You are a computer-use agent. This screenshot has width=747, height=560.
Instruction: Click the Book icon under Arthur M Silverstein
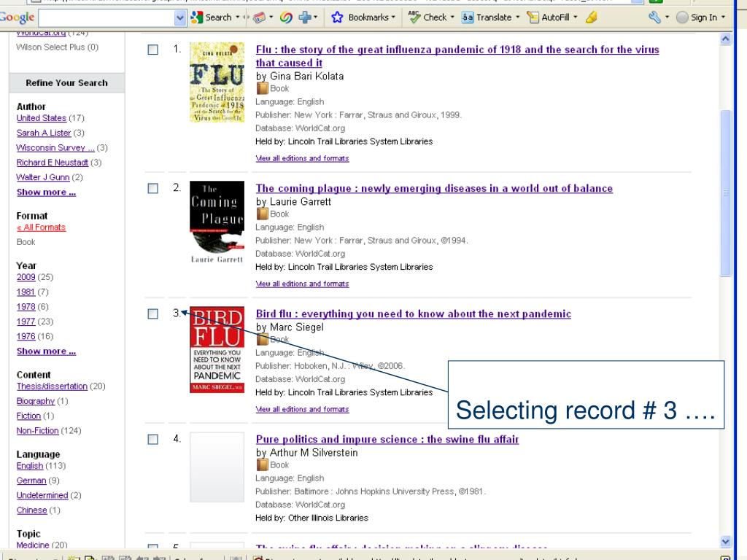tap(262, 464)
